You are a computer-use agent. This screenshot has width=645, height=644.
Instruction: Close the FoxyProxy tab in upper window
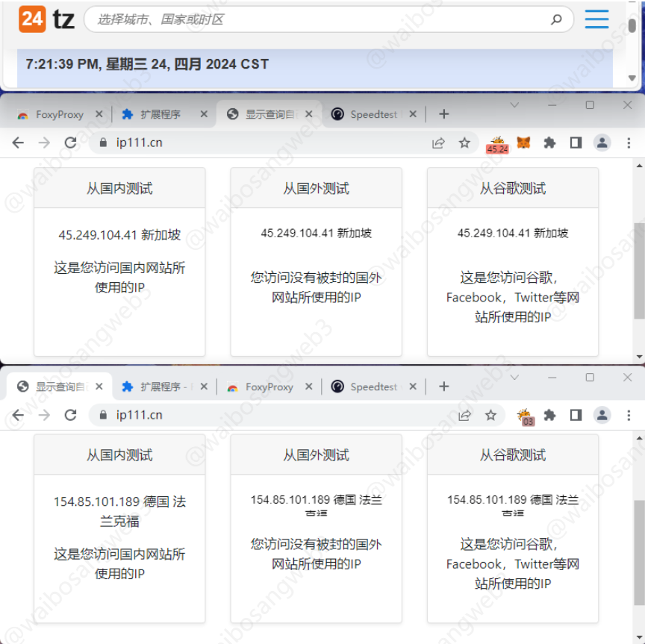[x=99, y=114]
